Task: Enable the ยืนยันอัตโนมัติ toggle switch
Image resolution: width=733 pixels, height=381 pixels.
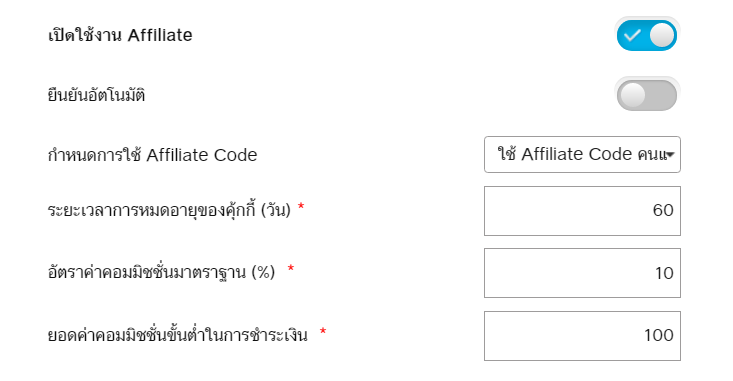Action: pyautogui.click(x=647, y=95)
